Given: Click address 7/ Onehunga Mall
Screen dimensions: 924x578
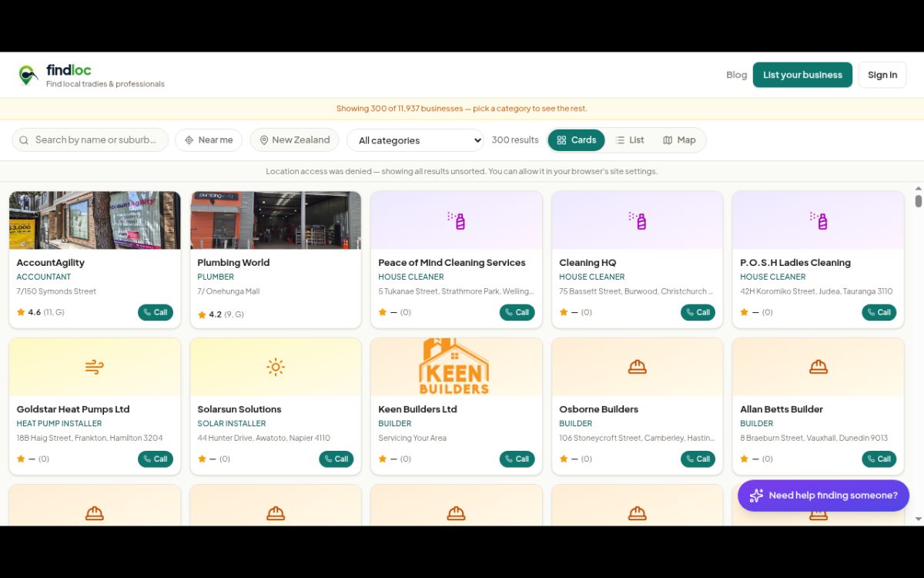Looking at the screenshot, I should 229,291.
